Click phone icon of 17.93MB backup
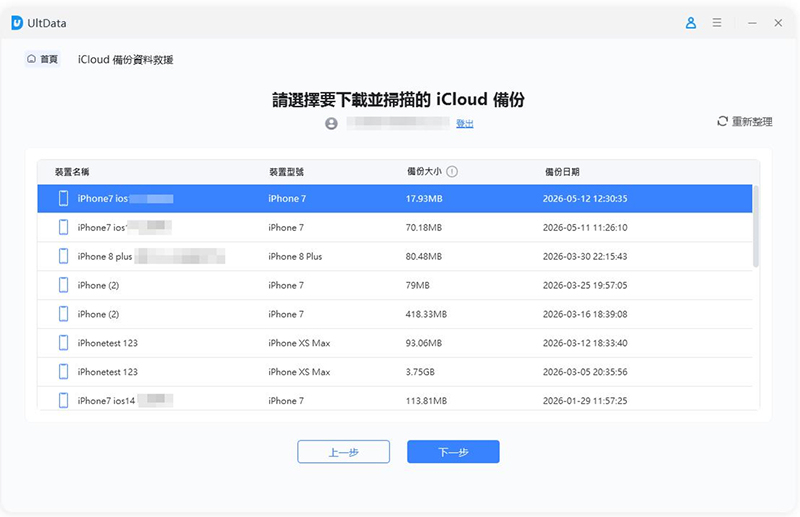This screenshot has width=800, height=517. tap(63, 199)
